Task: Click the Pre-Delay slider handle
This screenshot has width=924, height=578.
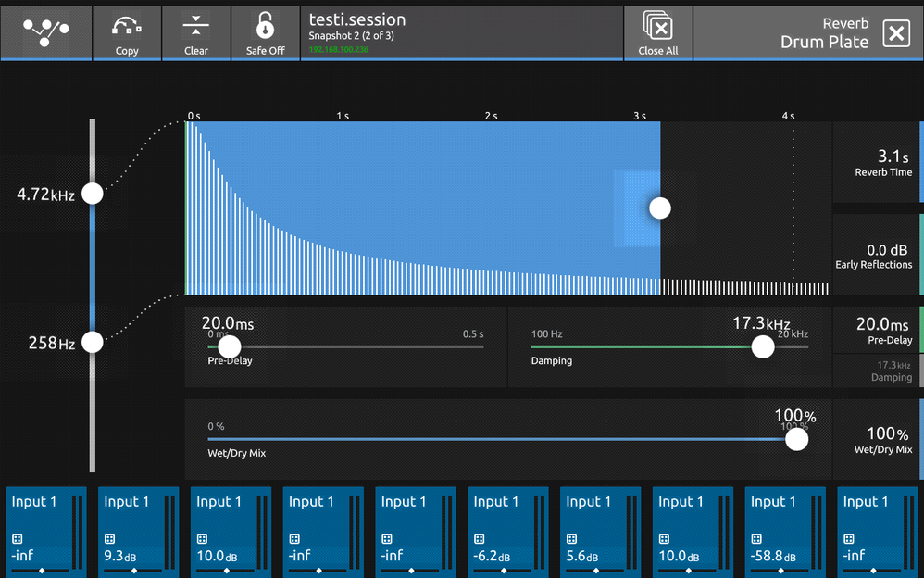Action: (229, 347)
